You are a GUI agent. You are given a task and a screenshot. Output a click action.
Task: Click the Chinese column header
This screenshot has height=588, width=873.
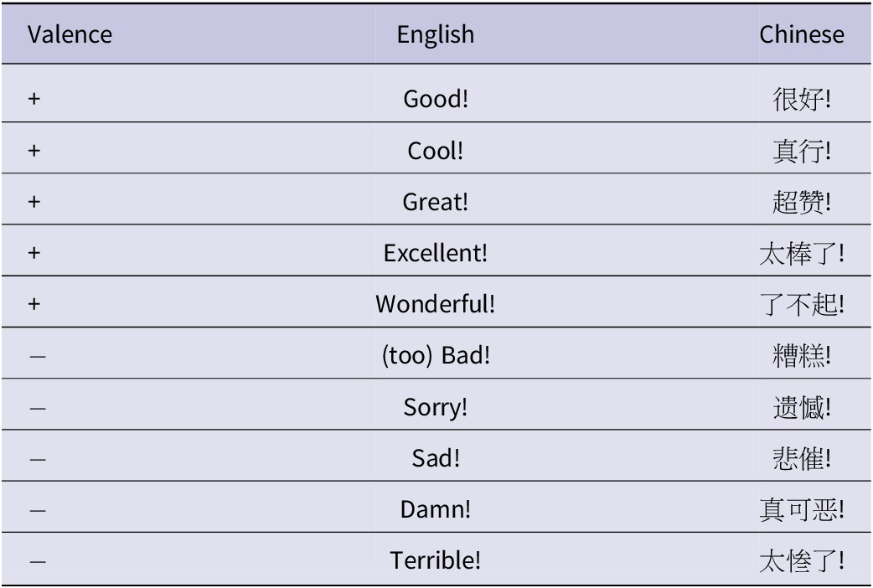[x=801, y=35]
